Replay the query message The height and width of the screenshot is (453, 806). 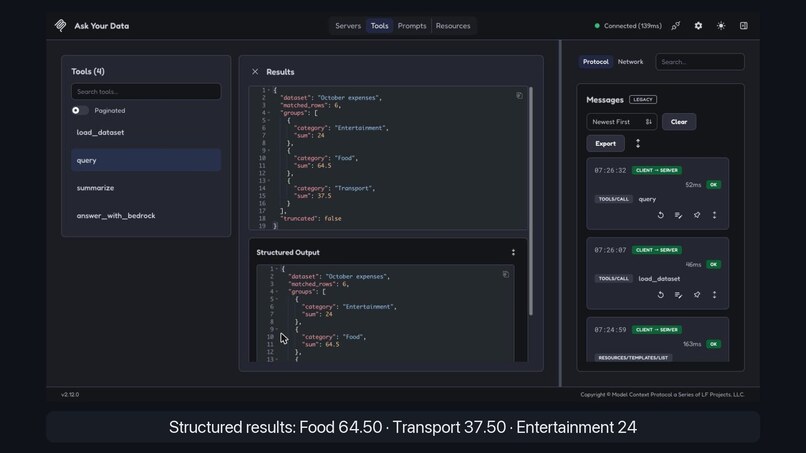pyautogui.click(x=661, y=215)
